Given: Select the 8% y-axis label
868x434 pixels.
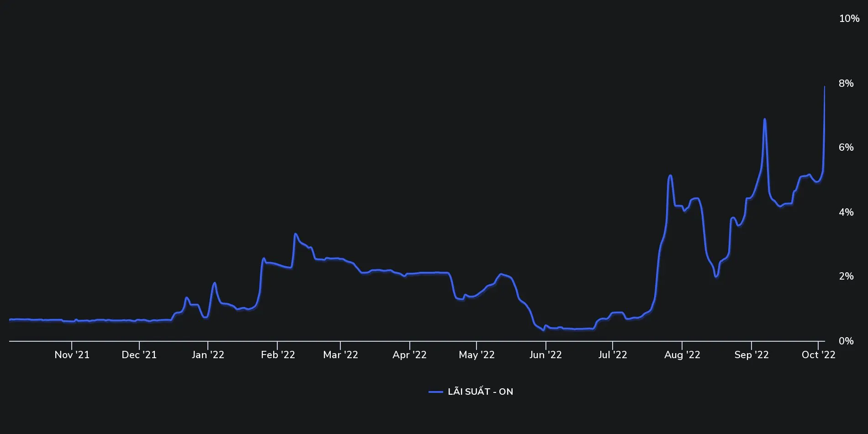Looking at the screenshot, I should coord(846,83).
